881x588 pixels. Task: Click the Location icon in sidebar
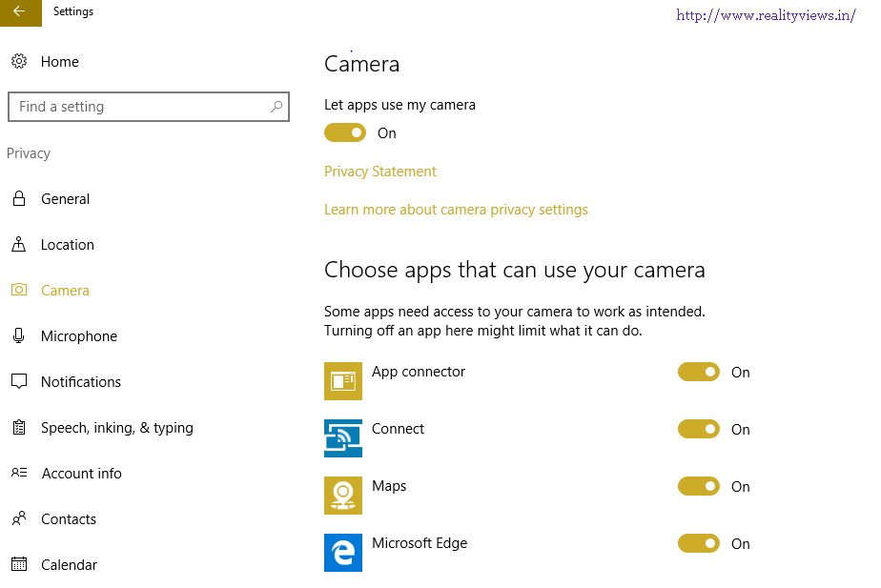[x=20, y=244]
